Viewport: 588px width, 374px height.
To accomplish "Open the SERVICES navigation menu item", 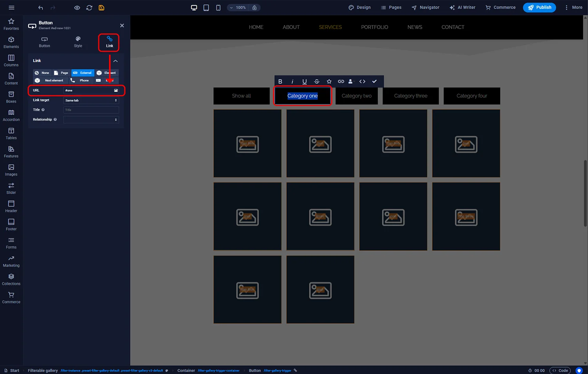I will tap(330, 27).
